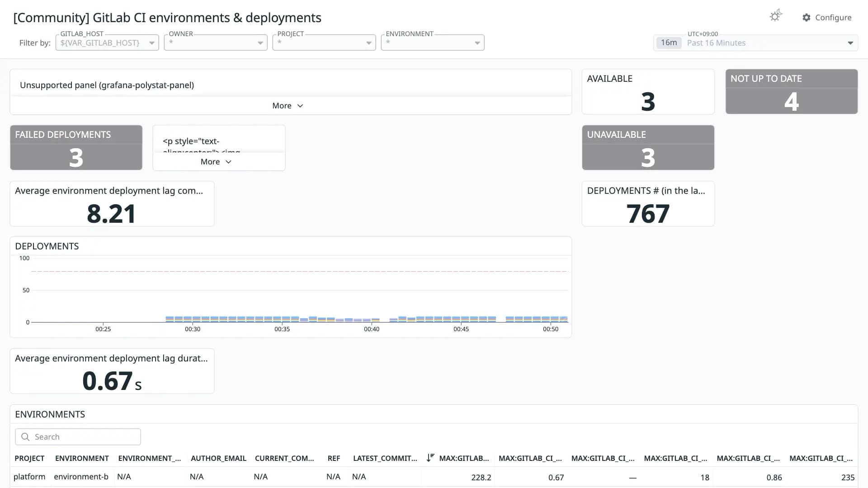Viewport: 868px width, 488px height.
Task: Click the average lag value 8.21
Action: pos(111,214)
